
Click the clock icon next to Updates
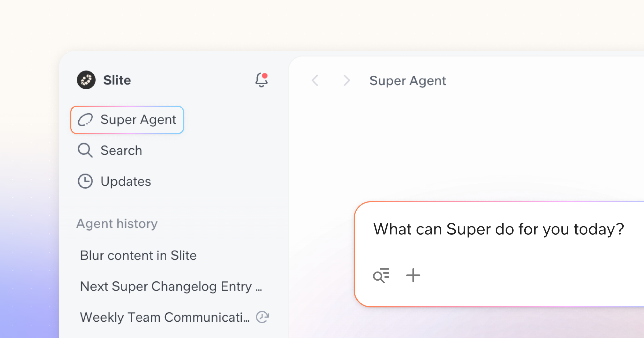pyautogui.click(x=85, y=181)
